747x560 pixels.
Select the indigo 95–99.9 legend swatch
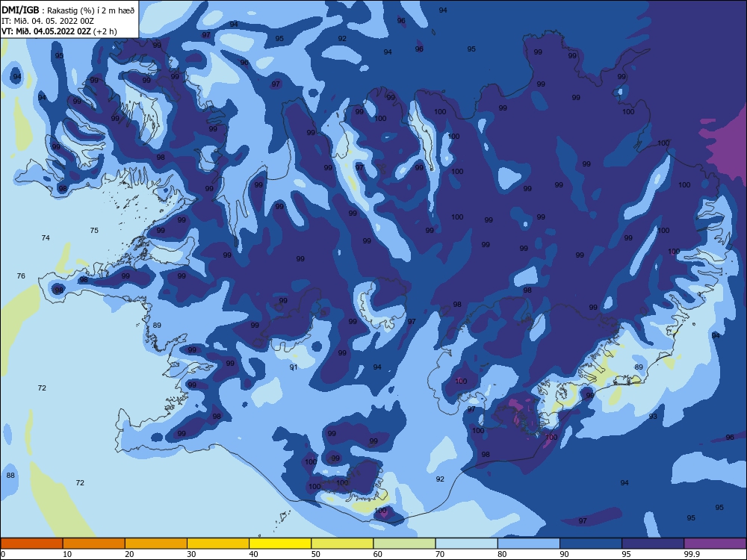tap(653, 544)
